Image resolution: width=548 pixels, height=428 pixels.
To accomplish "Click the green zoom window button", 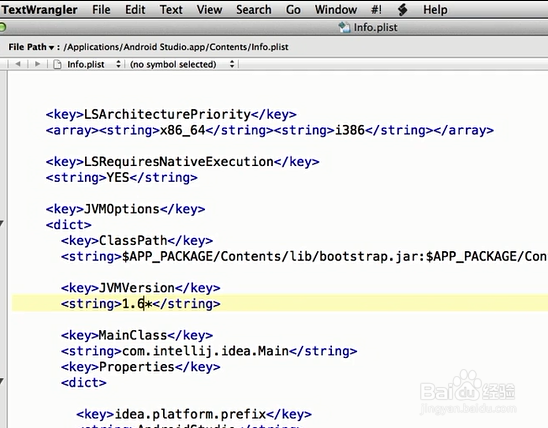I will 2,27.
